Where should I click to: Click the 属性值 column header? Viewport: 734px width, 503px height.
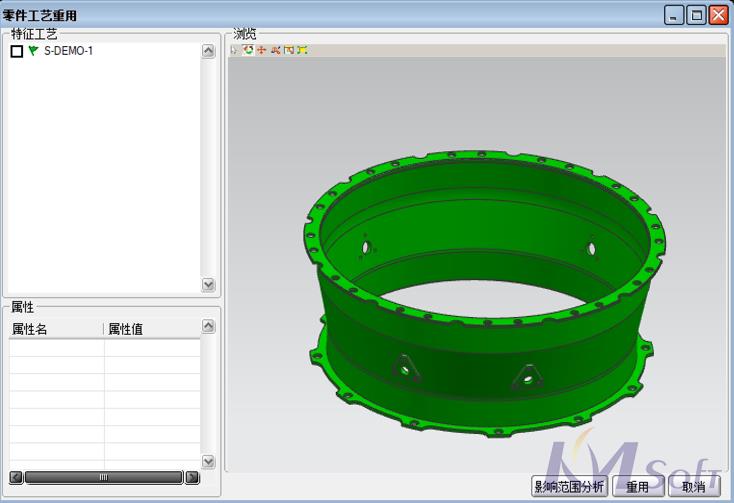pos(150,329)
